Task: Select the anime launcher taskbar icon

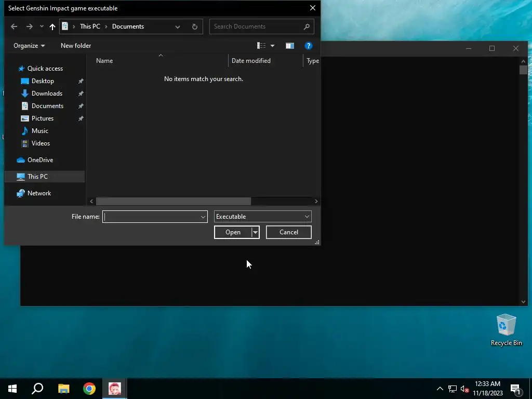Action: tap(115, 389)
